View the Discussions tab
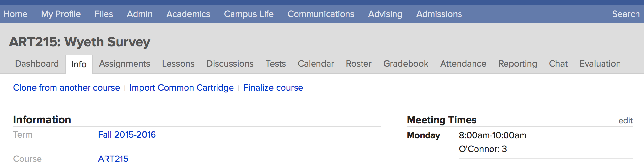644x167 pixels. pos(230,64)
